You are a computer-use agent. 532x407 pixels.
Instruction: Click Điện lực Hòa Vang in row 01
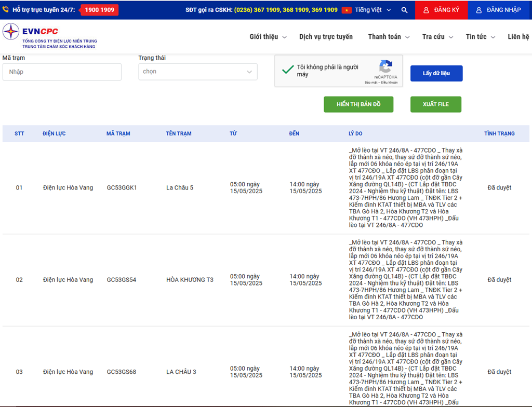point(68,187)
